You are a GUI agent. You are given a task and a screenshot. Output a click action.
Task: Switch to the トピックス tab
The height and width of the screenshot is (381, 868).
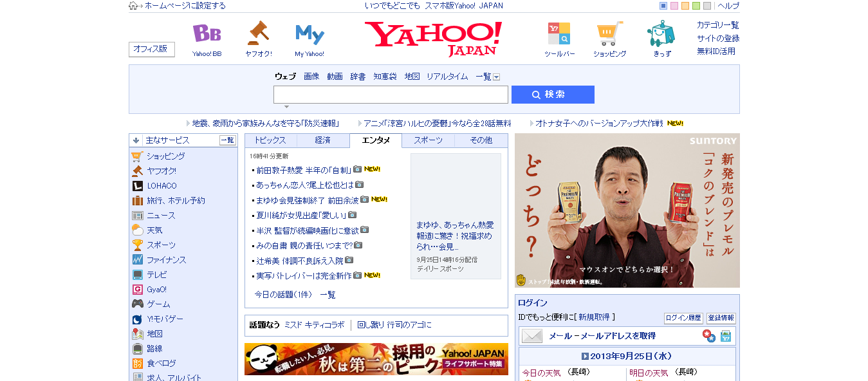pyautogui.click(x=270, y=140)
